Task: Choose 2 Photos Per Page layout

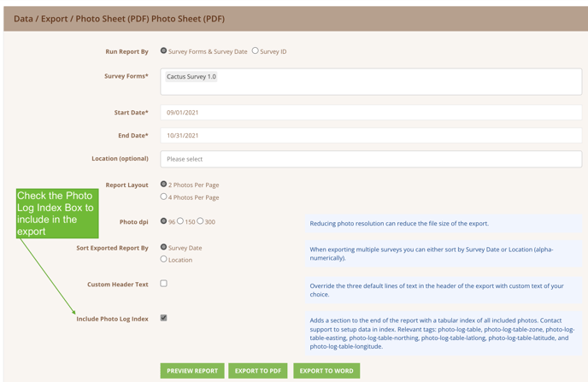Action: point(163,184)
